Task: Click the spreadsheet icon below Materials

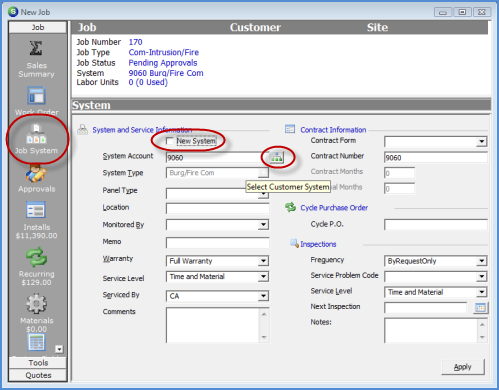Action: coord(36,342)
